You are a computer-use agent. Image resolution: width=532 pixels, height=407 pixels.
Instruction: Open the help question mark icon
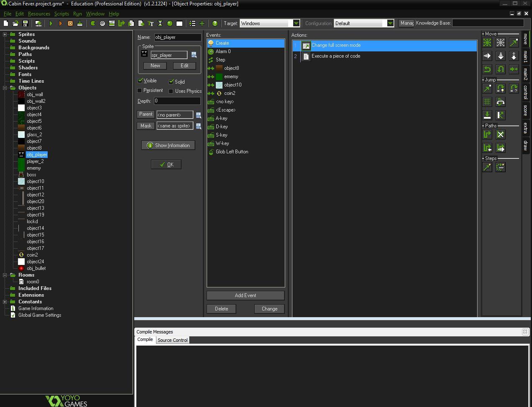(215, 23)
